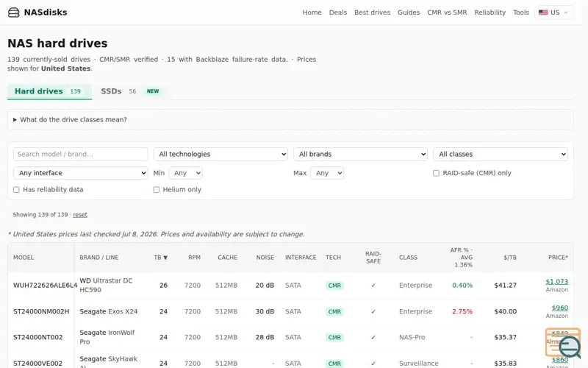This screenshot has width=588, height=368.
Task: Open the Any interface dropdown
Action: pyautogui.click(x=81, y=173)
